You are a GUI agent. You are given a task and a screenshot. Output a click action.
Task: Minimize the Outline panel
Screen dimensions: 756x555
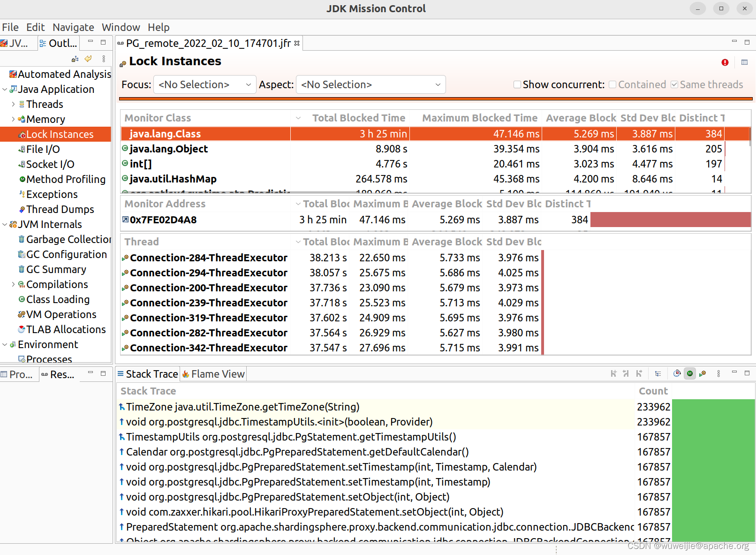[x=91, y=42]
